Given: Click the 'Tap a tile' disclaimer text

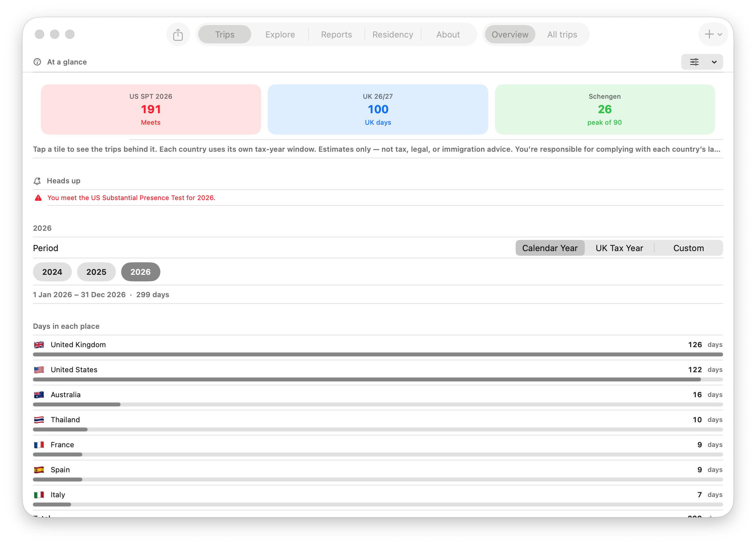Looking at the screenshot, I should (377, 149).
